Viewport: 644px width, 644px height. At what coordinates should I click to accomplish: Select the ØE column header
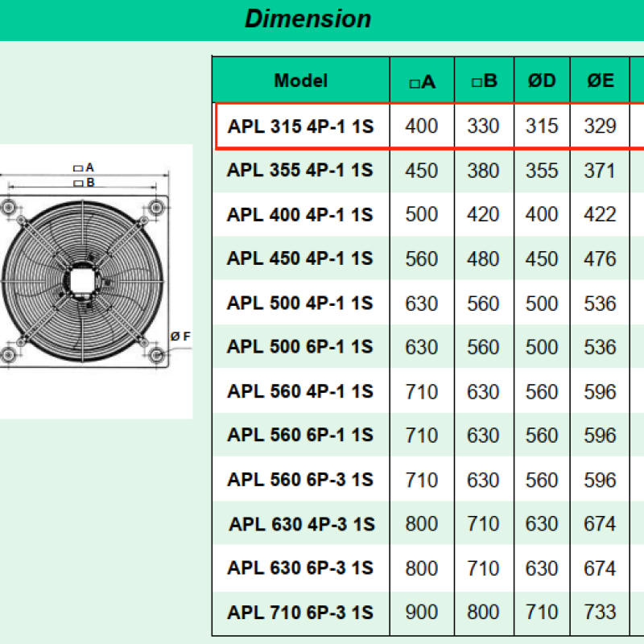tap(600, 80)
